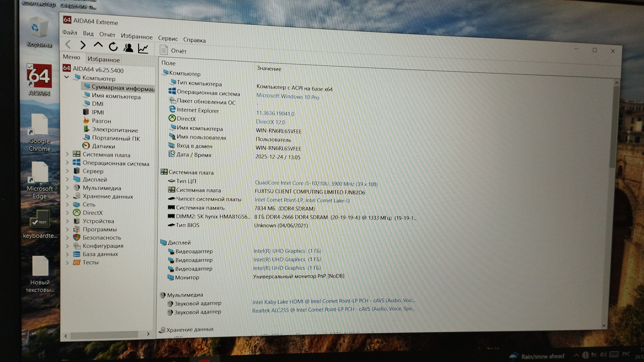Click the tree panel horizontal scrollbar
This screenshot has width=644, height=362.
(x=104, y=335)
